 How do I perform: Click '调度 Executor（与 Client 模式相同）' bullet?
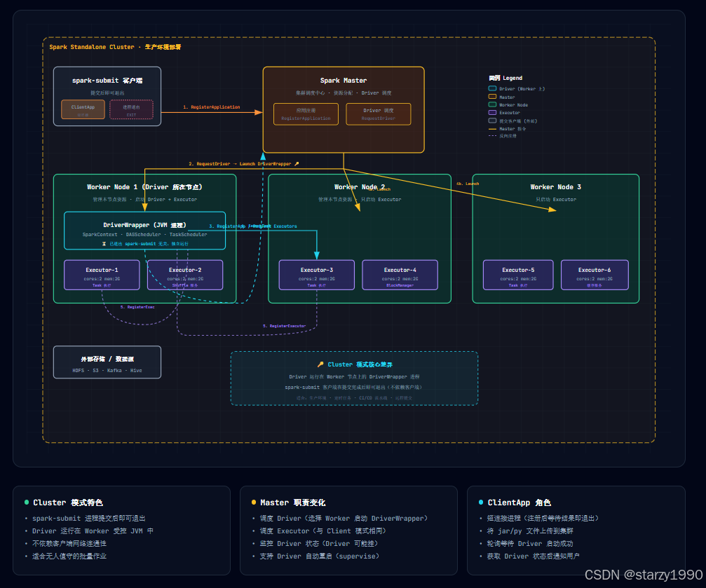click(323, 531)
